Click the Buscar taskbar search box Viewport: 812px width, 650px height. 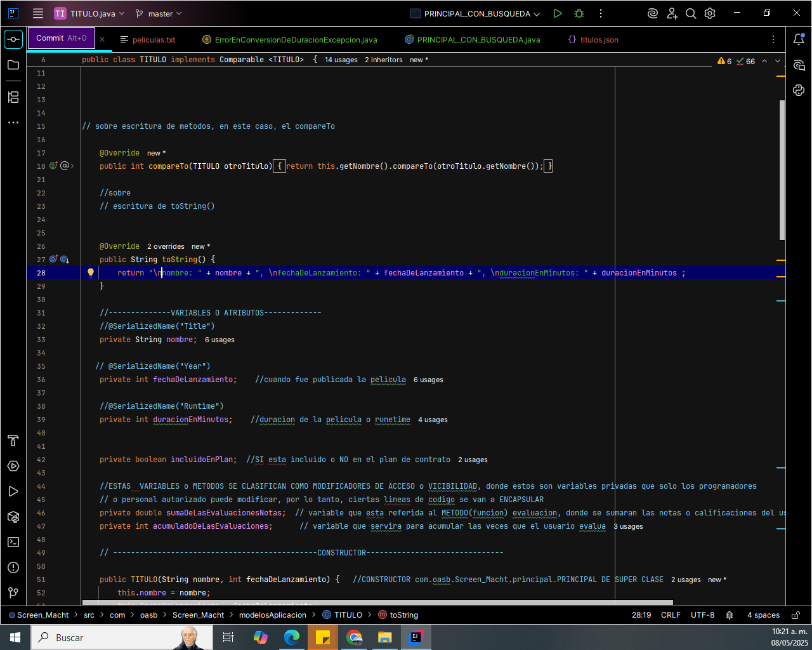click(x=121, y=637)
